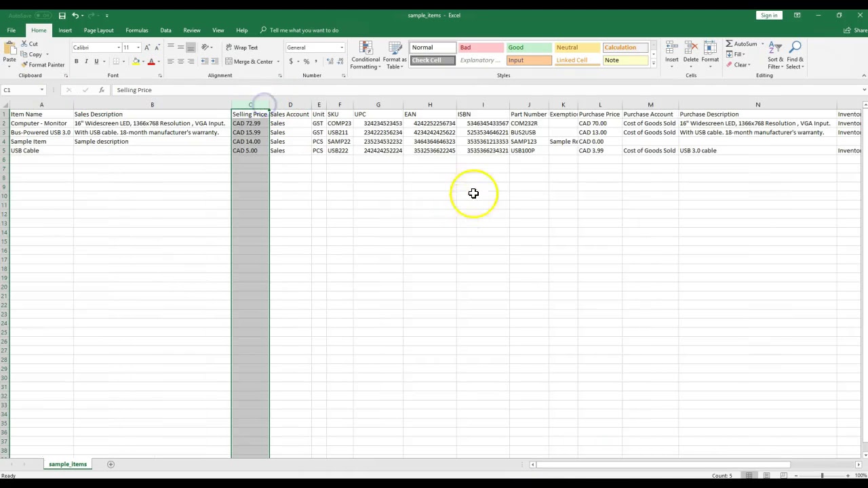Toggle Center horizontal alignment
Image resolution: width=868 pixels, height=488 pixels.
pos(181,62)
